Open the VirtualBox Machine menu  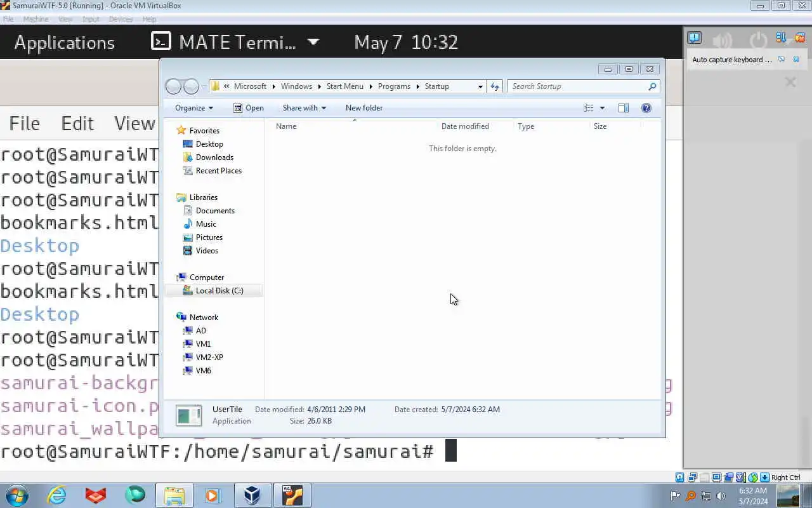[x=36, y=19]
